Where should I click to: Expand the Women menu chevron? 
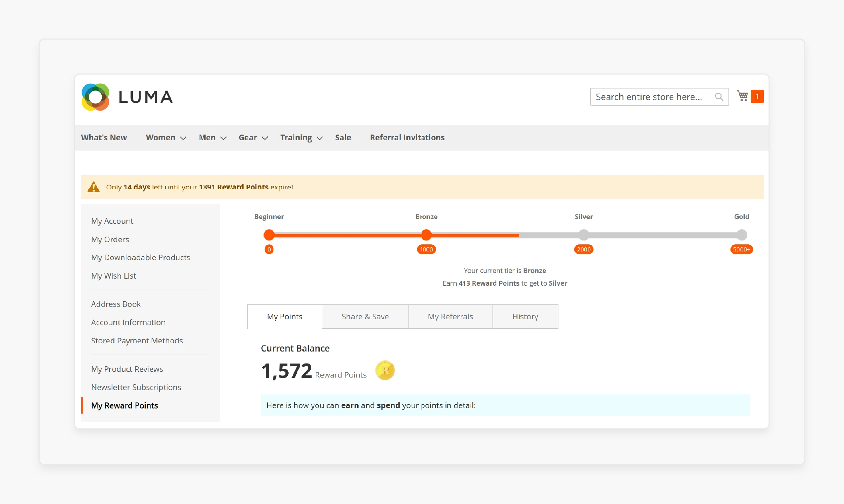[x=183, y=138]
